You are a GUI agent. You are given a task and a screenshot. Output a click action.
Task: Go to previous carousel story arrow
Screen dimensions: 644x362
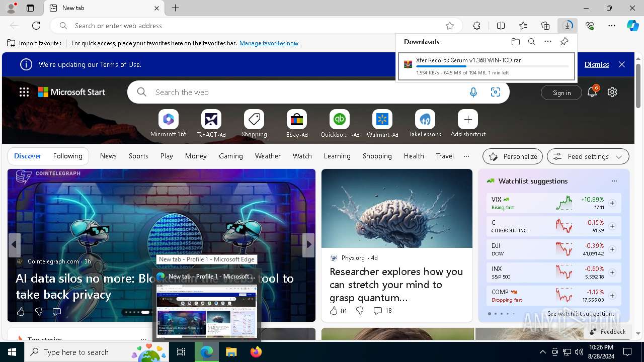tap(14, 245)
